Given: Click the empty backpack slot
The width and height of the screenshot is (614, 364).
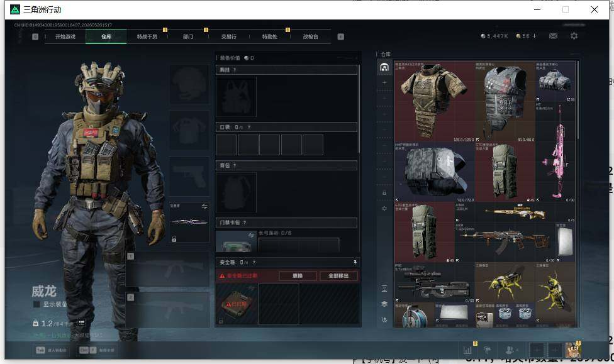Looking at the screenshot, I should 236,192.
